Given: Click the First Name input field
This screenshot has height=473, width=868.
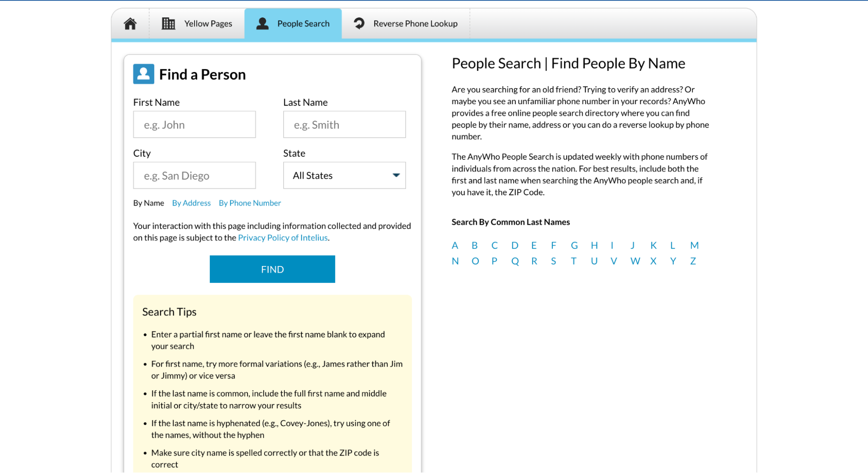Looking at the screenshot, I should click(194, 124).
